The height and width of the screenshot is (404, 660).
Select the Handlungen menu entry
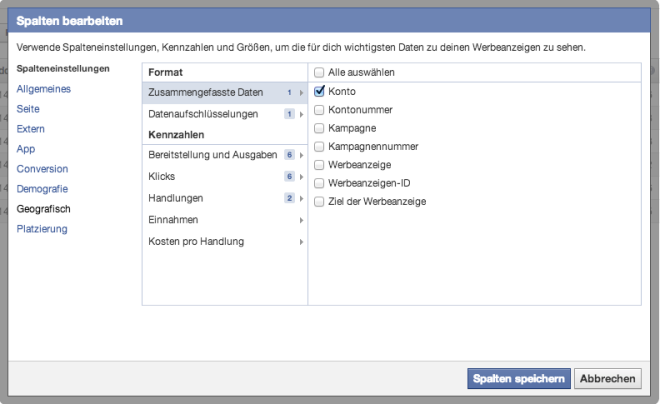tap(225, 198)
